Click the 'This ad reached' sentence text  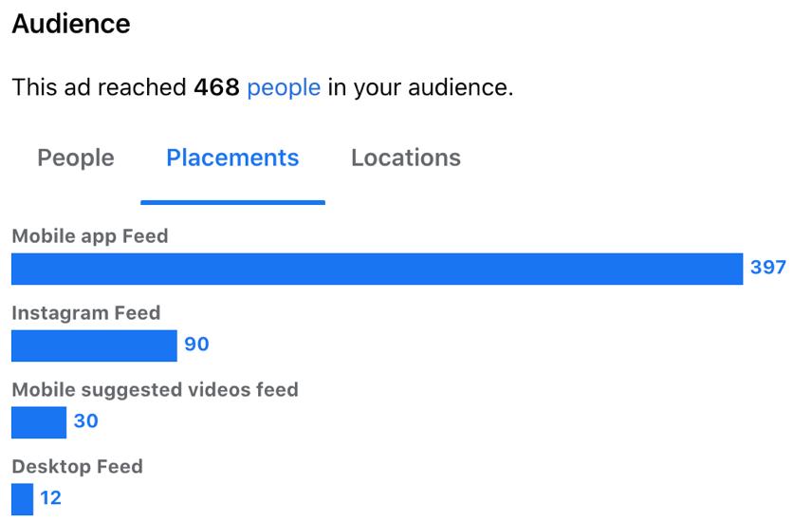[x=99, y=88]
